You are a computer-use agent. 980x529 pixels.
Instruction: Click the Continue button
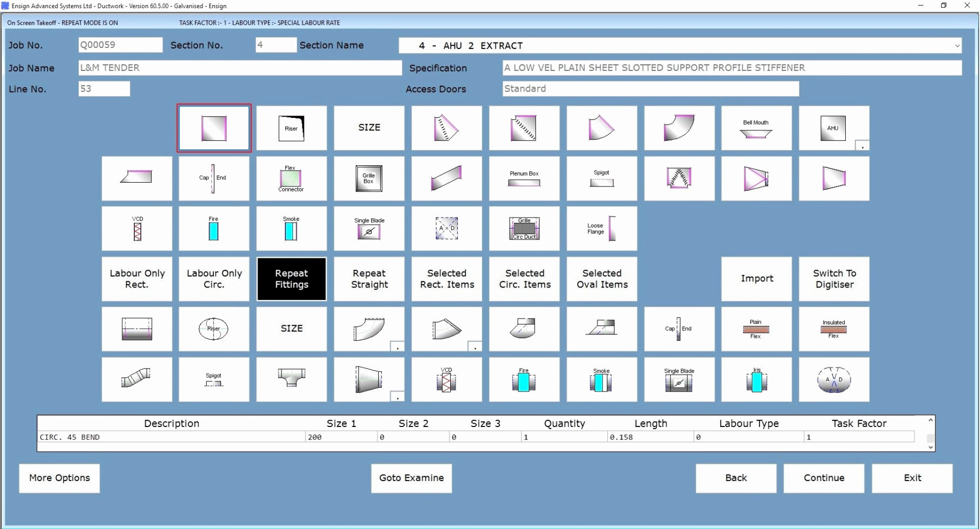point(824,478)
